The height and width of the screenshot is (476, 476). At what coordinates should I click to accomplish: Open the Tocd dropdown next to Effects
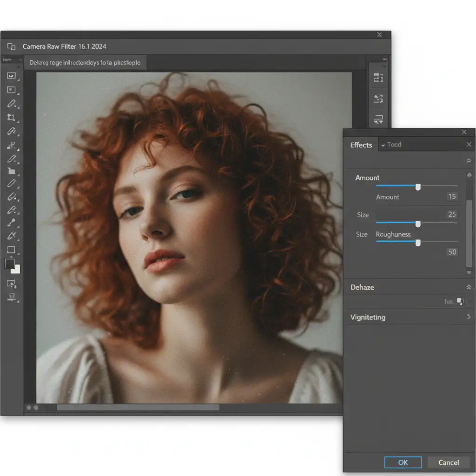pos(391,145)
